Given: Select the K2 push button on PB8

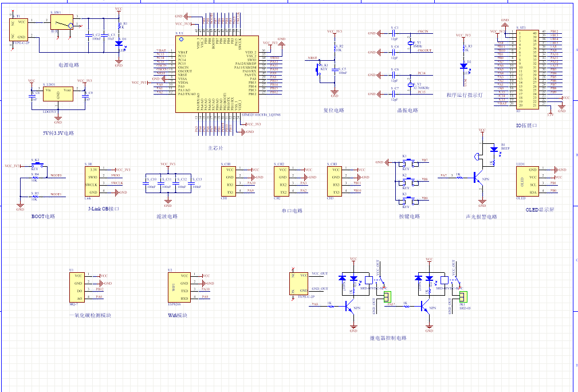Looking at the screenshot, I should point(408,182).
